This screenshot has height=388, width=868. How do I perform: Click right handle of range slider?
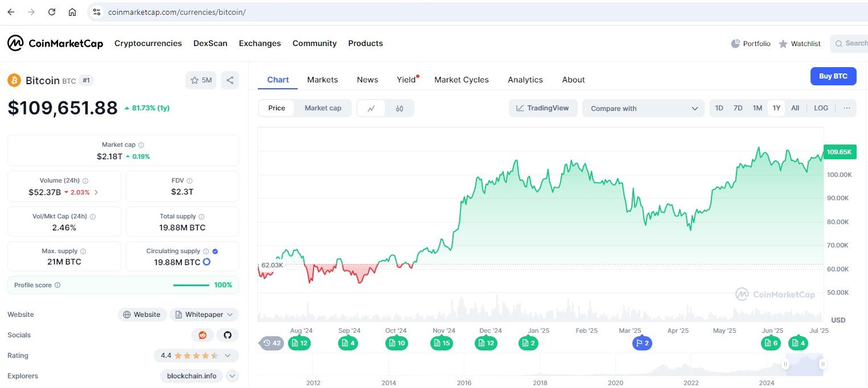coord(822,364)
